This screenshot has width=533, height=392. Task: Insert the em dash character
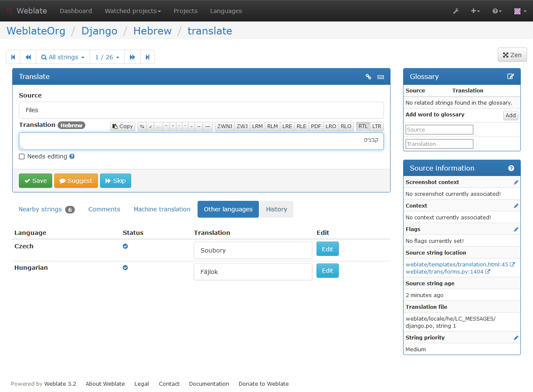point(208,126)
